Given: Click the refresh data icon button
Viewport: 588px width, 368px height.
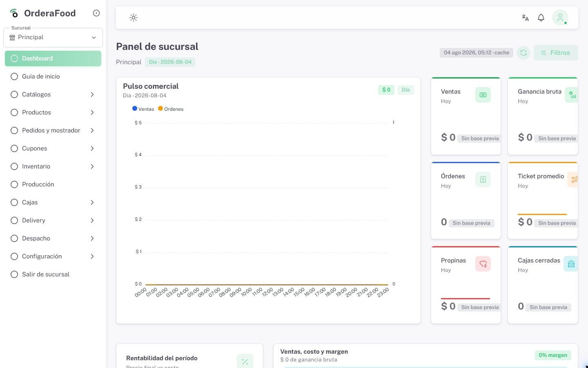Looking at the screenshot, I should (x=523, y=53).
